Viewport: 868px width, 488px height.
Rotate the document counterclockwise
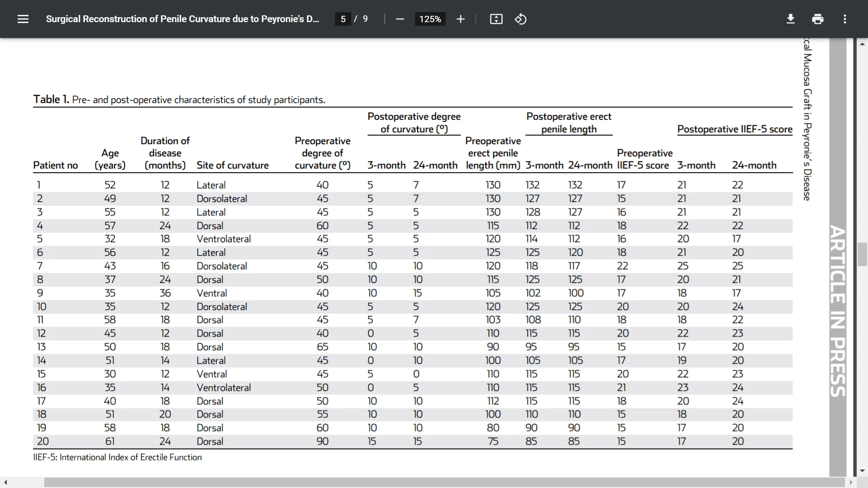tap(520, 19)
